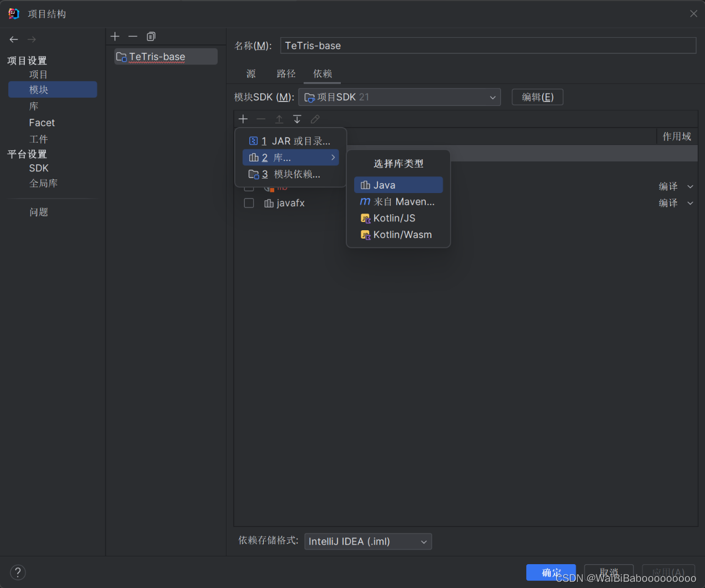Screen dimensions: 705x588
Task: Copy the module using the copy icon
Action: 150,36
